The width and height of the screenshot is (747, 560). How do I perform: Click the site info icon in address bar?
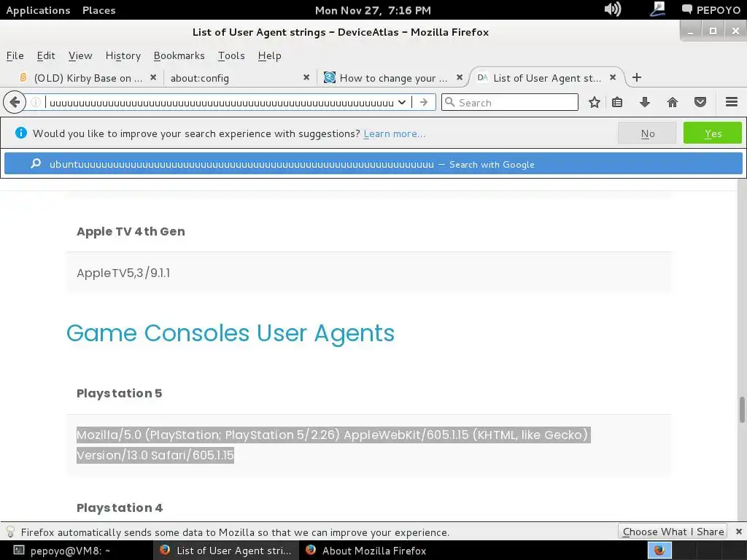pos(35,102)
